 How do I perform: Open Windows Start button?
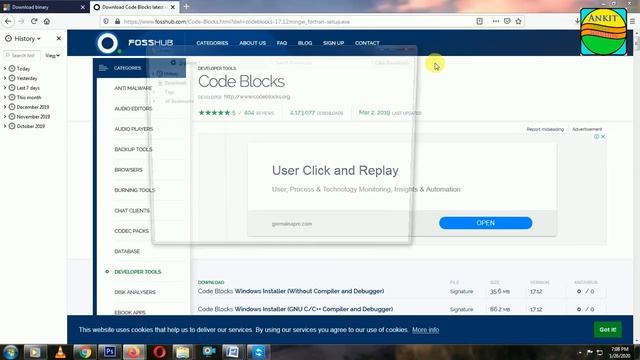click(11, 352)
